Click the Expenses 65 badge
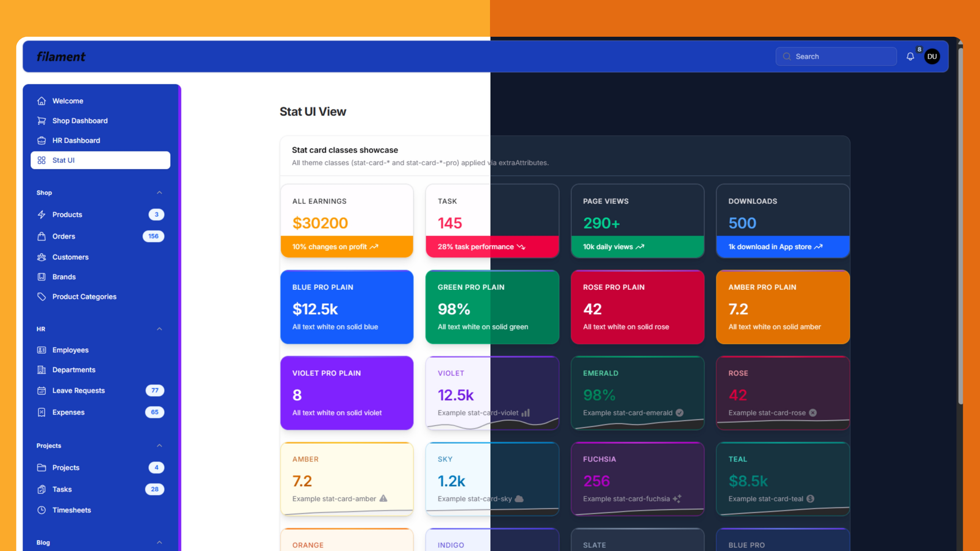980x551 pixels. (155, 412)
